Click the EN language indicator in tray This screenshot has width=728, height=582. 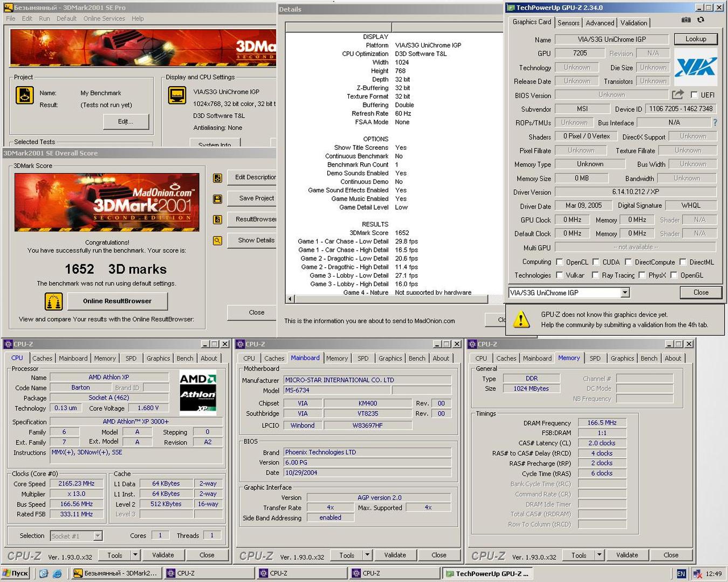[681, 574]
